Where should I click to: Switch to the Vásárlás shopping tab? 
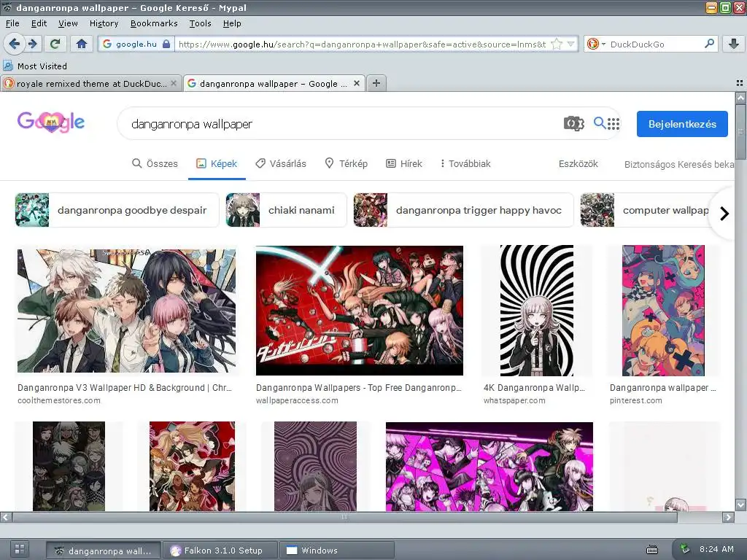281,164
